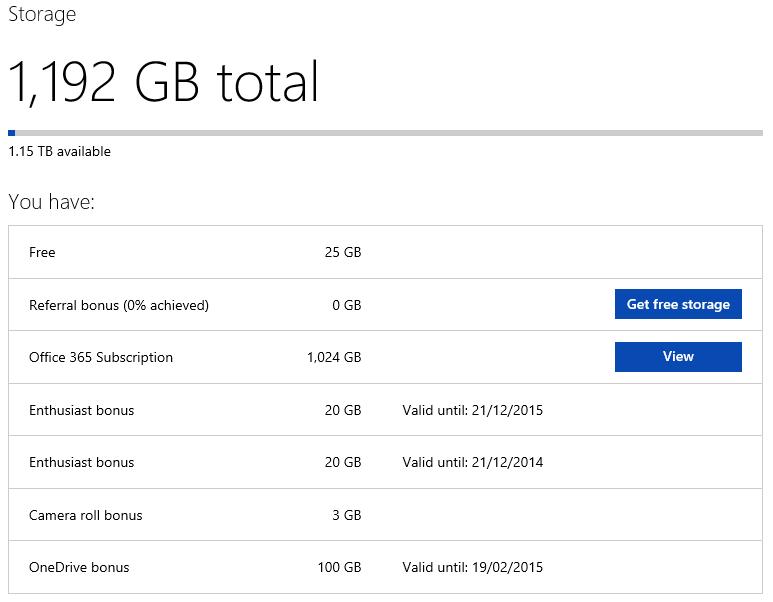Select Enthusiast bonus label expiring 21/12/2015

(x=81, y=410)
